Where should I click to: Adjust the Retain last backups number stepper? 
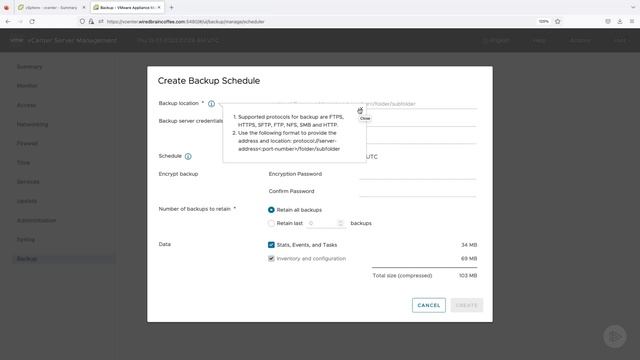click(340, 223)
